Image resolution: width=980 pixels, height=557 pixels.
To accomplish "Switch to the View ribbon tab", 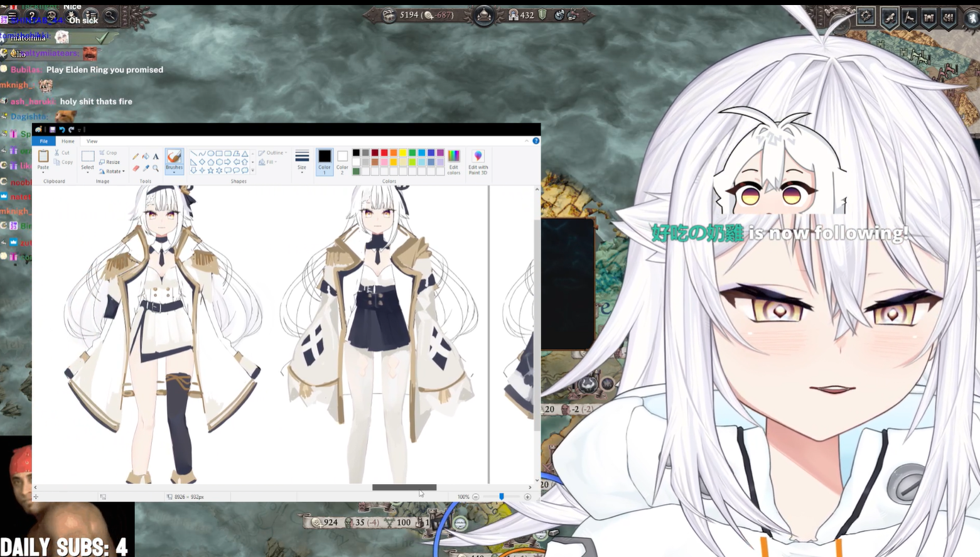I will pos(92,141).
